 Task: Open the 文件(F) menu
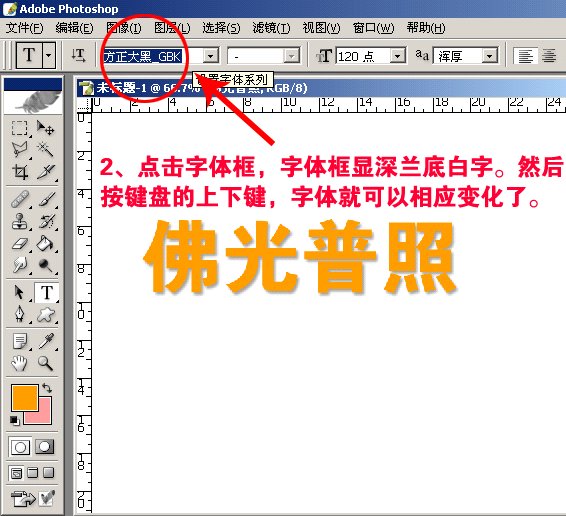(24, 28)
